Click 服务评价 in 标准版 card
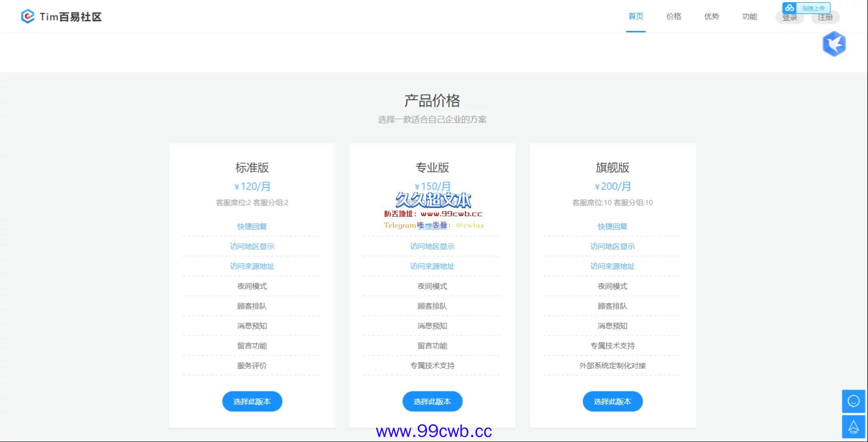The width and height of the screenshot is (868, 442). pos(252,365)
